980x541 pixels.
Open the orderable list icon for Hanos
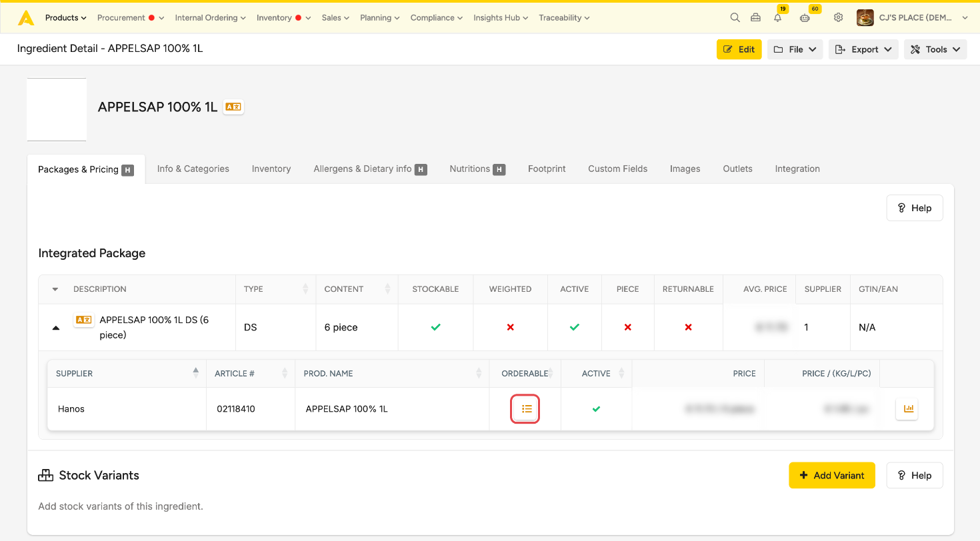(527, 409)
